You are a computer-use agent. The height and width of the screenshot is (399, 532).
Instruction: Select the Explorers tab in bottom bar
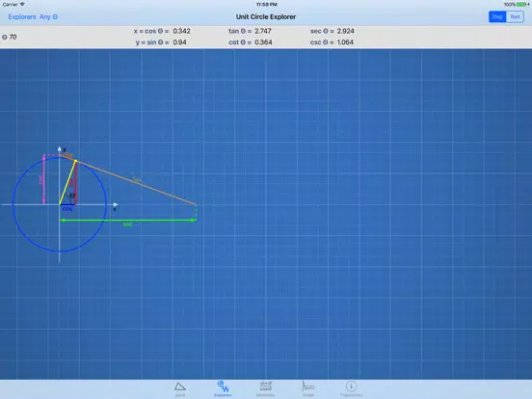pyautogui.click(x=223, y=388)
